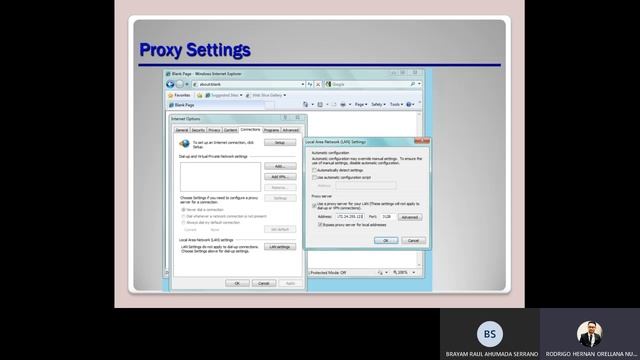The width and height of the screenshot is (640, 360).
Task: Open the search provider dropdown arrow
Action: pyautogui.click(x=419, y=84)
